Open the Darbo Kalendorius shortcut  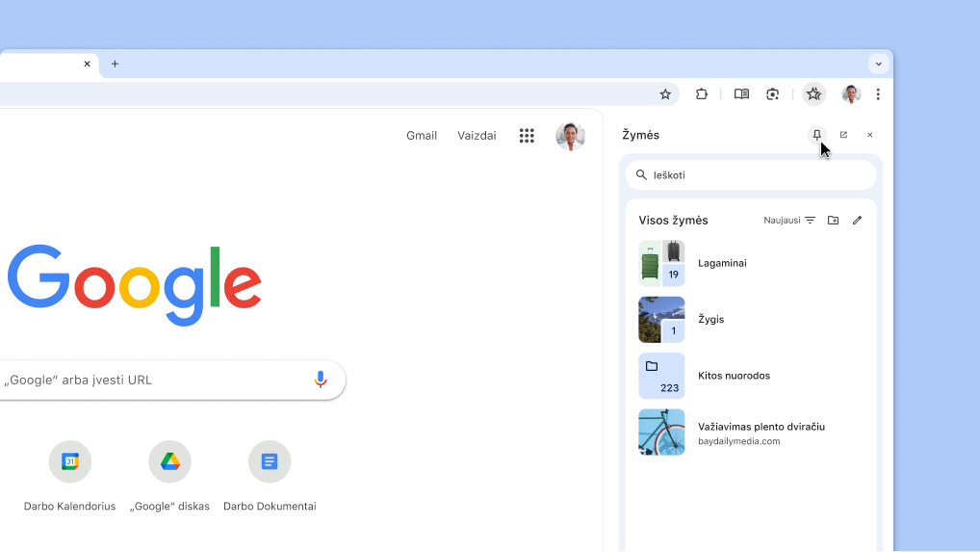[x=70, y=477]
